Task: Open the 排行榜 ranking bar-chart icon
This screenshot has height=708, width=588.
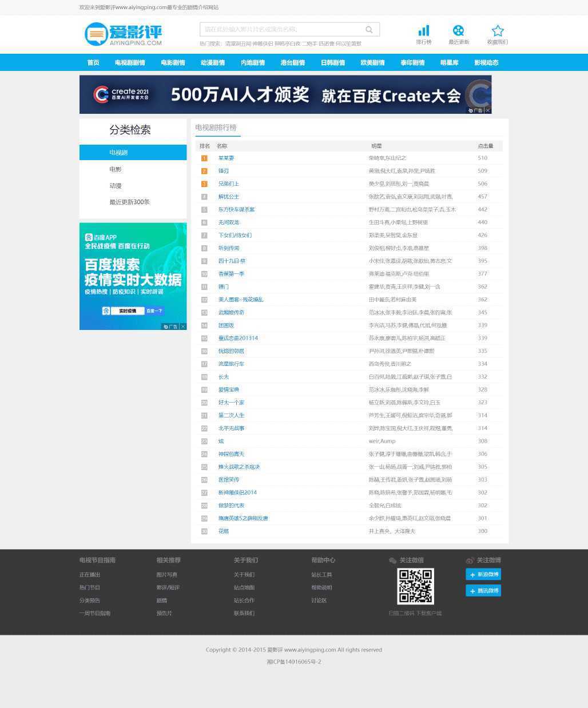Action: coord(424,31)
